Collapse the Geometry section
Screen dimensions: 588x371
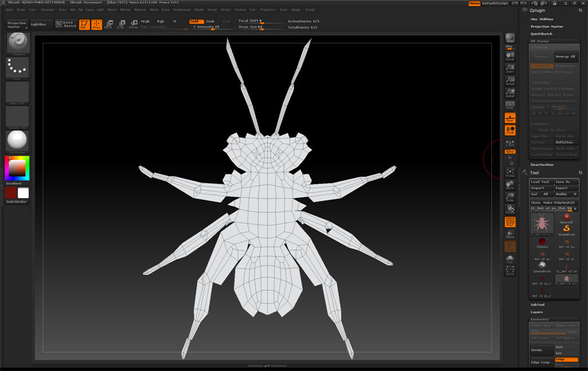pyautogui.click(x=540, y=319)
